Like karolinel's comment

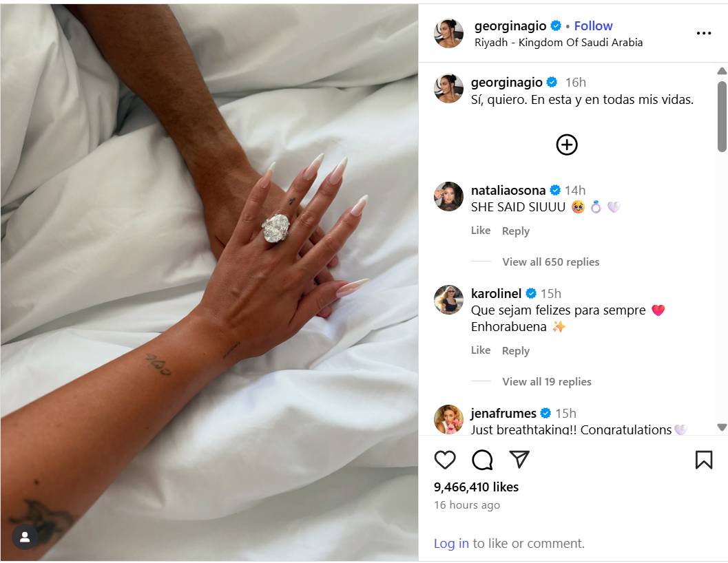tap(481, 350)
